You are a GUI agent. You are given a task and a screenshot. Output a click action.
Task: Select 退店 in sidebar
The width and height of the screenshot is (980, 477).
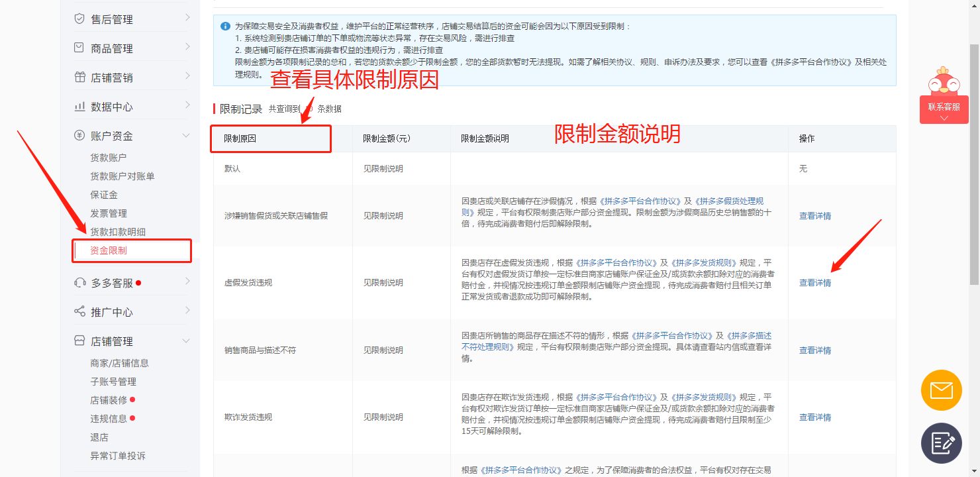click(x=99, y=437)
